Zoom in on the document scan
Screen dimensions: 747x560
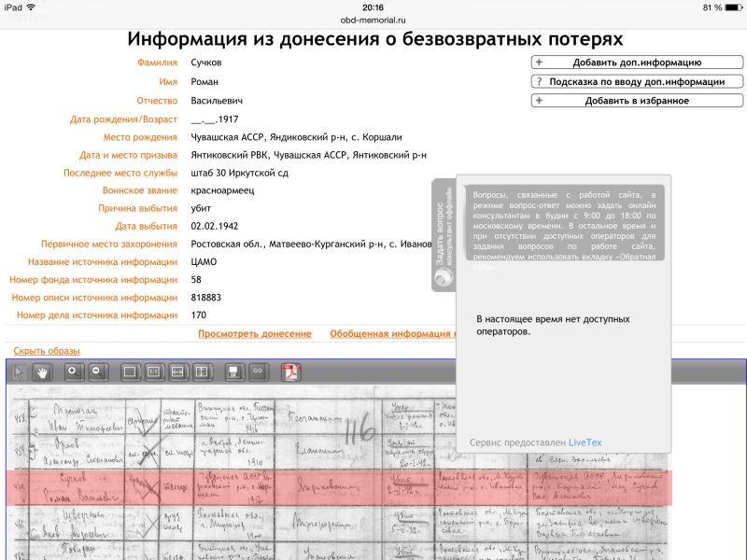(71, 371)
